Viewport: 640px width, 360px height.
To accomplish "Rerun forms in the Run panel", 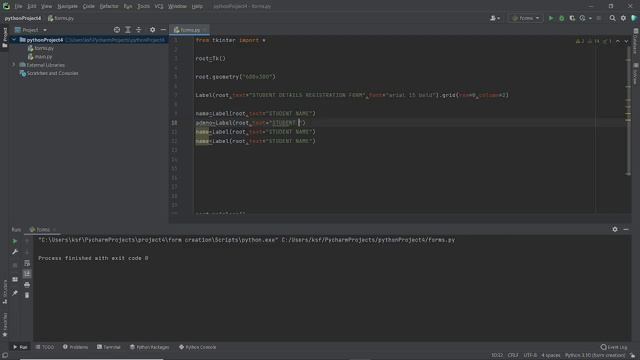I will click(x=15, y=241).
